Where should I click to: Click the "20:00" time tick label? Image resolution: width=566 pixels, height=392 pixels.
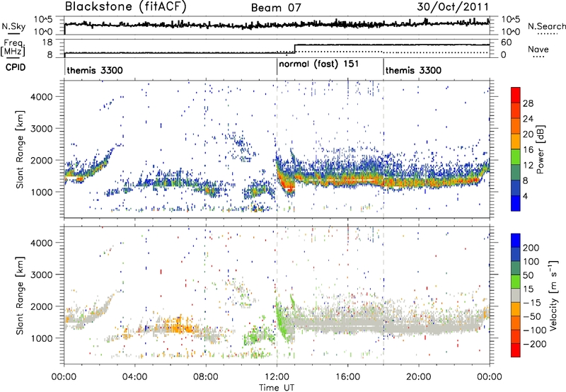tap(418, 377)
